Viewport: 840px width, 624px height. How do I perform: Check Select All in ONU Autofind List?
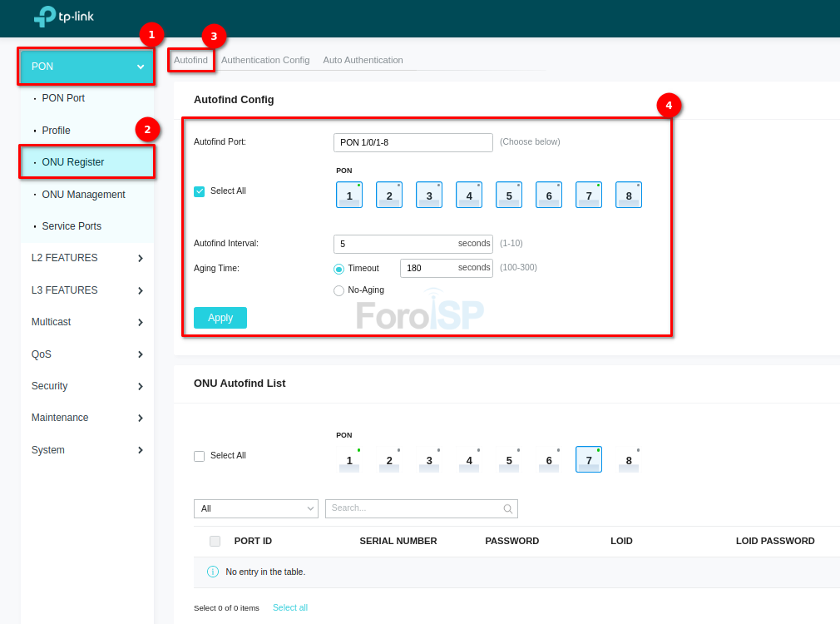pyautogui.click(x=200, y=456)
